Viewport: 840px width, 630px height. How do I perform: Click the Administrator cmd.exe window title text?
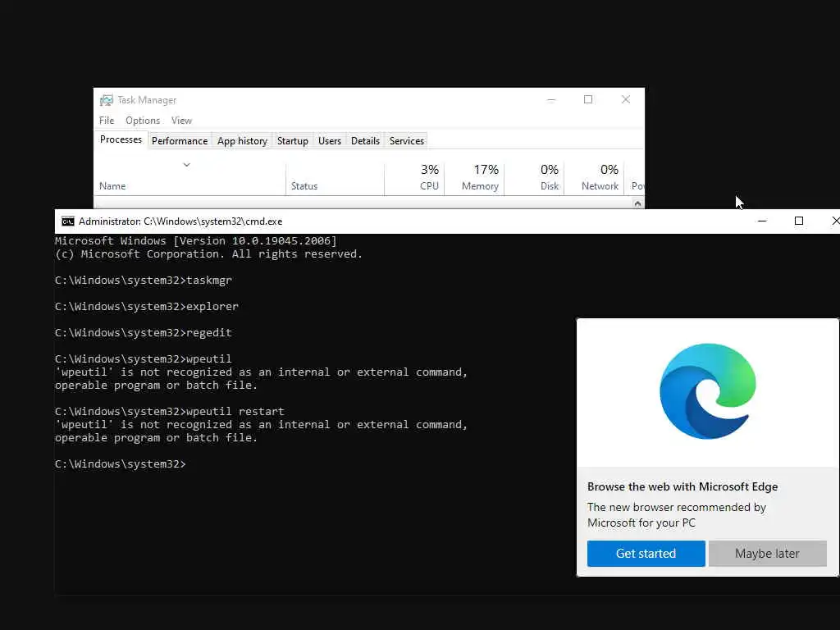[x=180, y=221]
